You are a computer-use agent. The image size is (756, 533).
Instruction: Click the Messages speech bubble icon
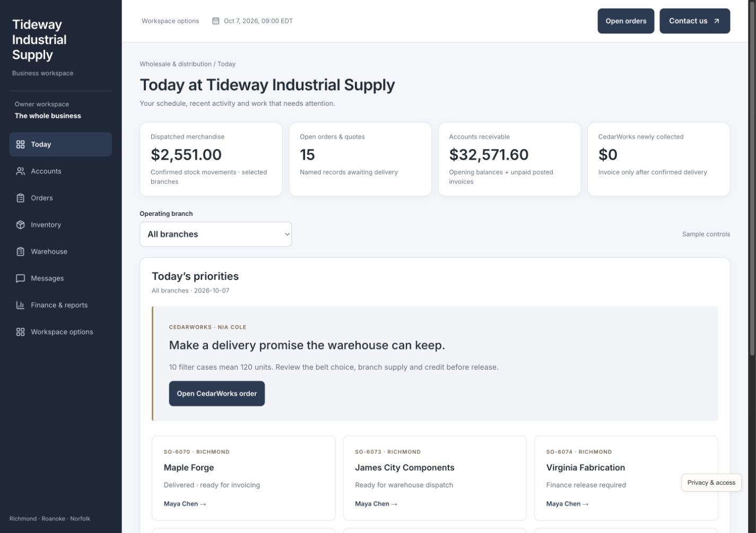point(21,278)
